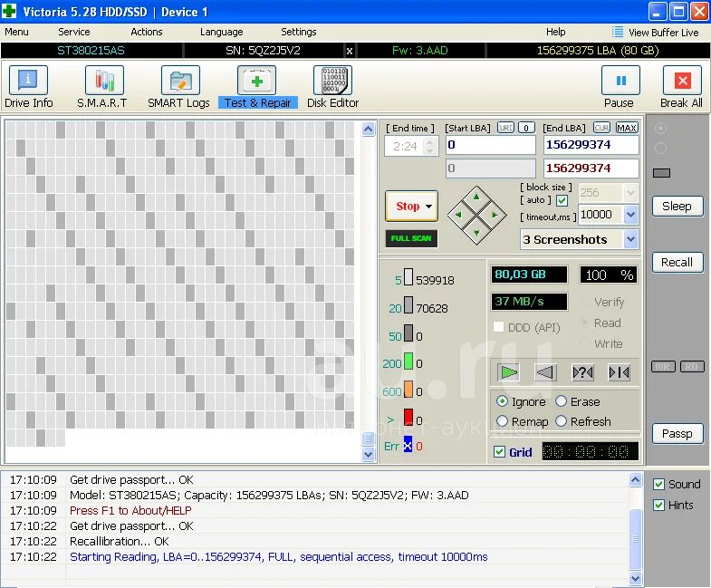Click the View Buffer Live icon
The image size is (711, 588).
[617, 32]
